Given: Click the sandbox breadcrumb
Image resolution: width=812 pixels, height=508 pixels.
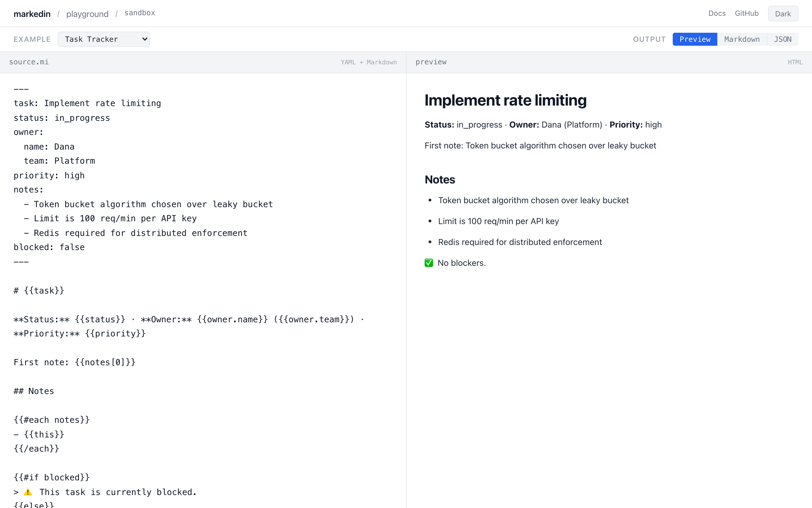Looking at the screenshot, I should point(140,13).
